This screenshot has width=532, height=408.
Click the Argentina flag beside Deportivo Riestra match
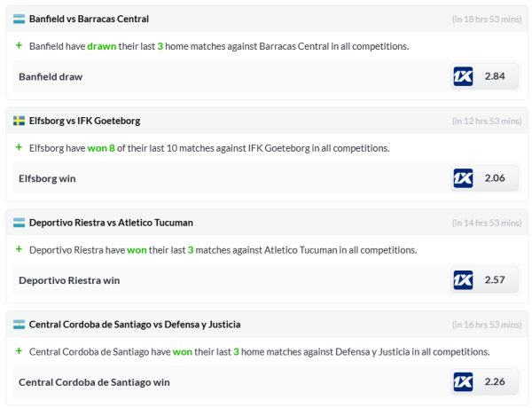pos(19,223)
